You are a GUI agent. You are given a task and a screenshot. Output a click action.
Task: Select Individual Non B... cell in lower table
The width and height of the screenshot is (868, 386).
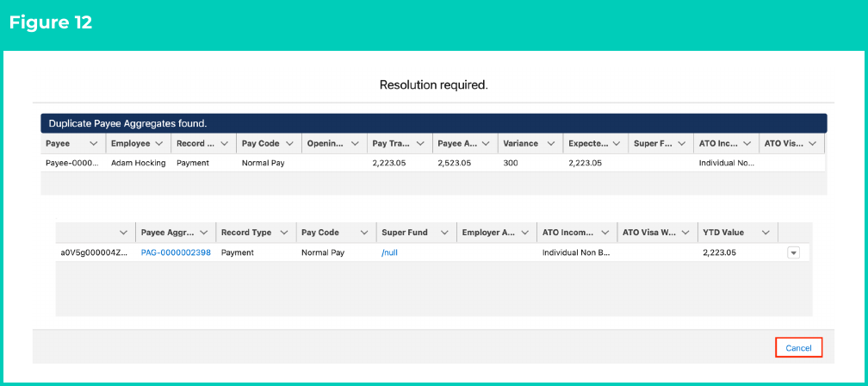[577, 252]
